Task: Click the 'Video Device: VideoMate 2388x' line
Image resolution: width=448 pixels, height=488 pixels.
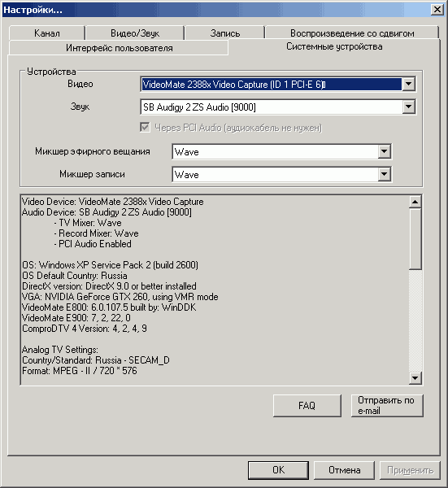Action: pyautogui.click(x=113, y=202)
